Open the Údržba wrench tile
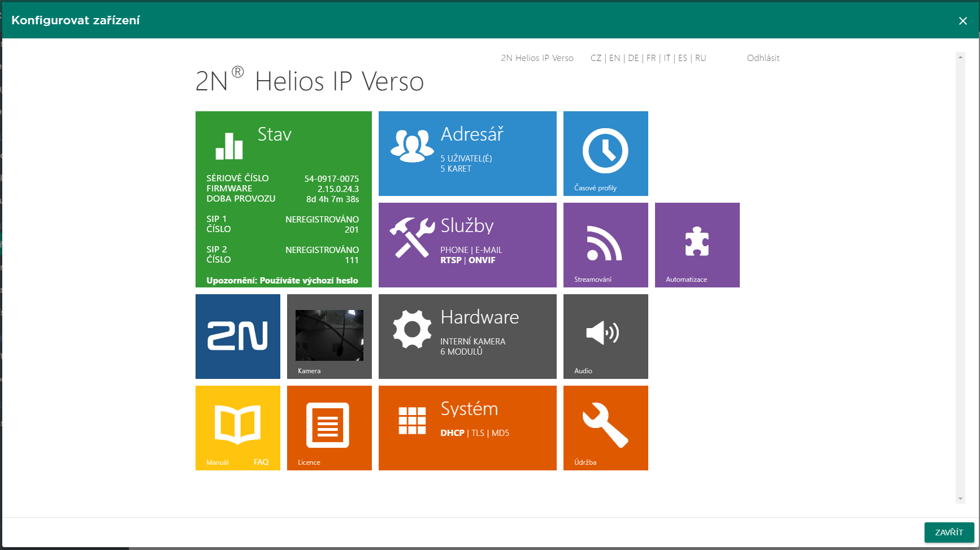The width and height of the screenshot is (980, 550). tap(605, 428)
